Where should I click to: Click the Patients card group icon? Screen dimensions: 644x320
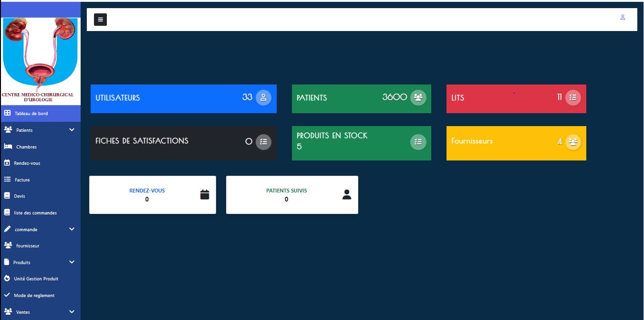pos(418,97)
